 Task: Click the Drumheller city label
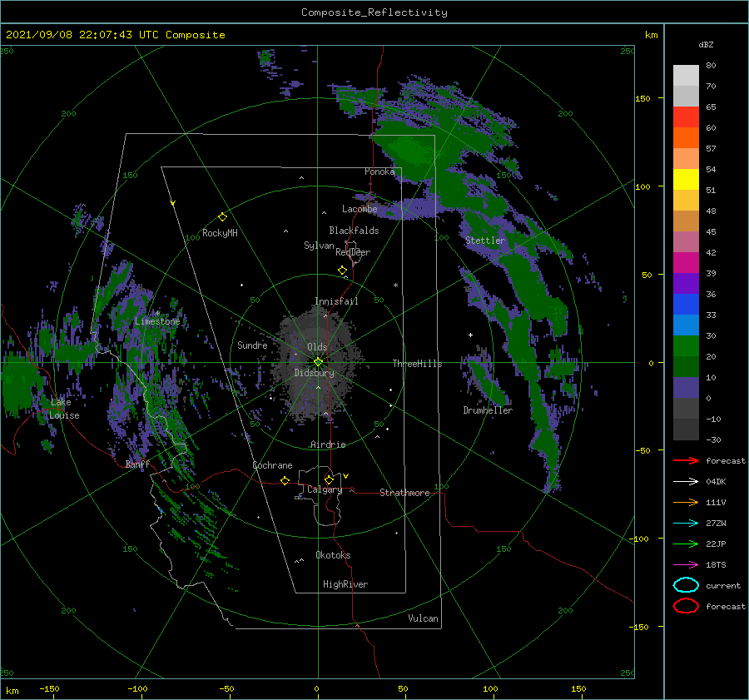tap(488, 410)
